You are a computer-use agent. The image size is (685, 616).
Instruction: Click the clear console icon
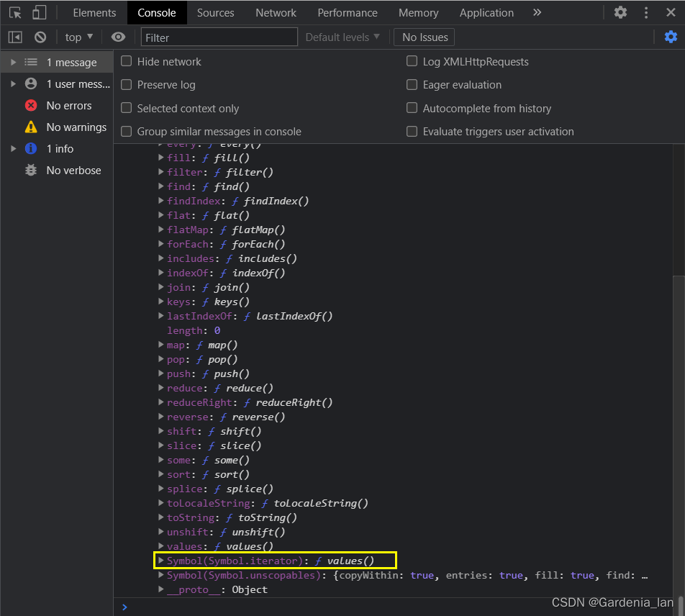(x=40, y=37)
